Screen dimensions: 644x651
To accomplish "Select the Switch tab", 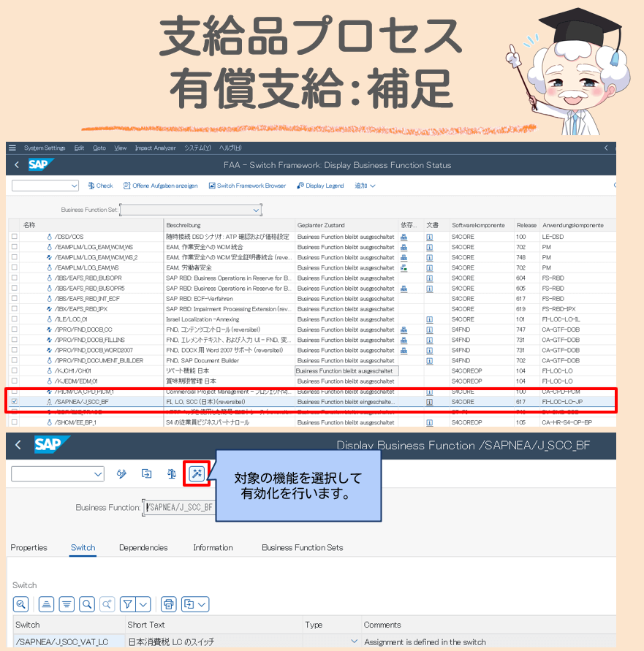I will [x=83, y=548].
